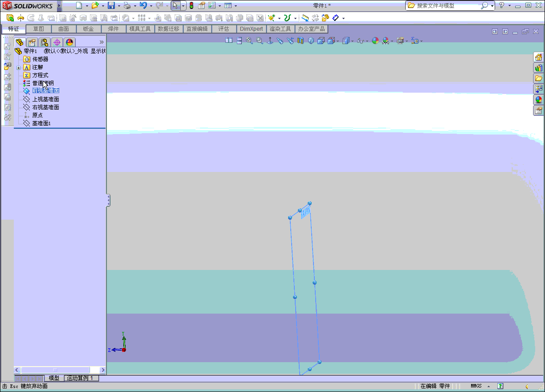Switch to the 草图 tab

(x=39, y=29)
